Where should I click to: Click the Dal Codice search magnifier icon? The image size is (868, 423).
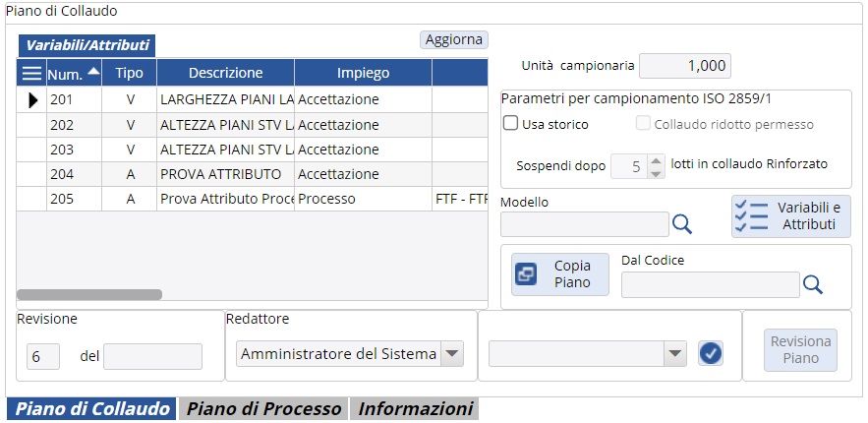click(812, 284)
